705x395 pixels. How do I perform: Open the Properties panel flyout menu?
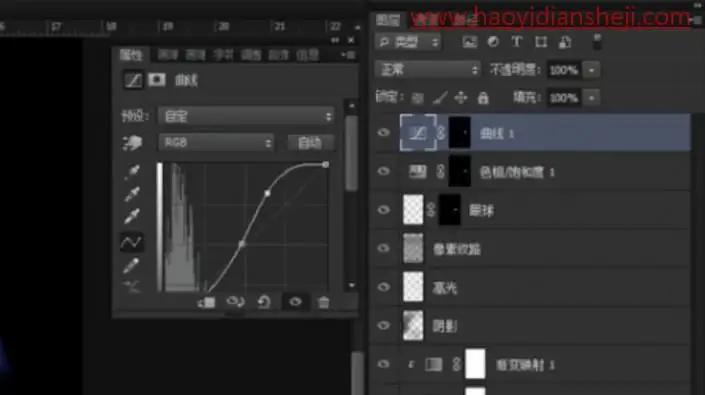click(348, 55)
